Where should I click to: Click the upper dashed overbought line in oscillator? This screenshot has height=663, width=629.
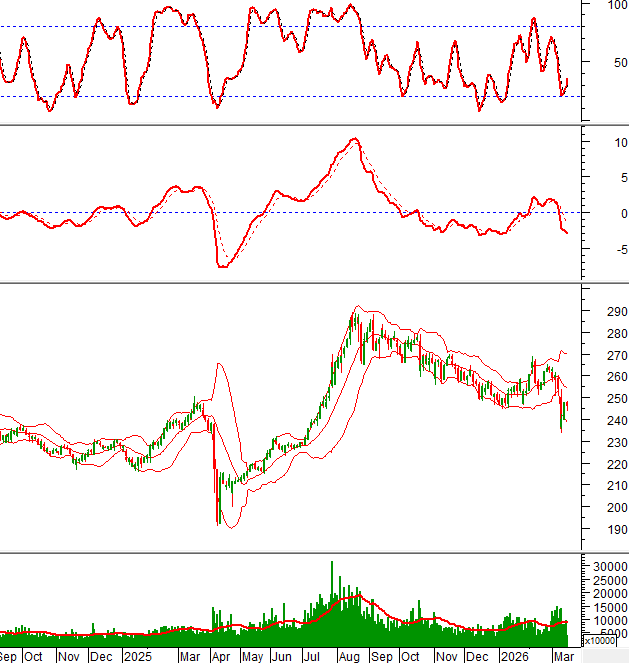click(x=300, y=26)
